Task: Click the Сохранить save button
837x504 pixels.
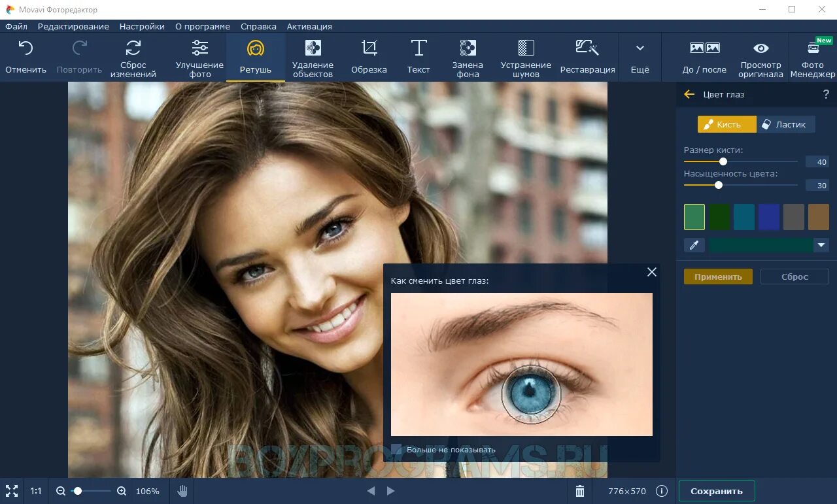Action: coord(717,491)
